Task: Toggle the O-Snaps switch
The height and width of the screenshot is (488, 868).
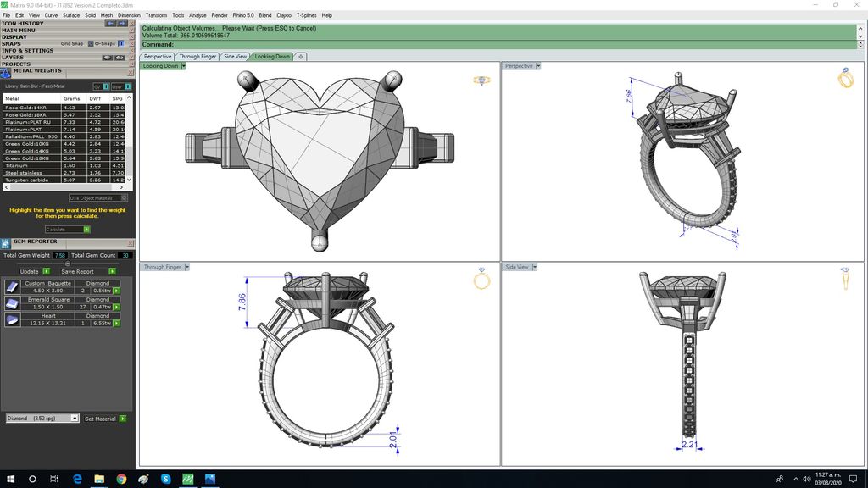Action: [x=120, y=44]
